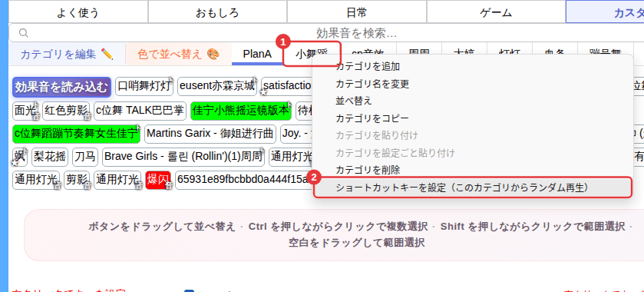Play the green c位舞蹈蹦节奏舞女生佳宁 sound
Viewport: 644px width, 292px height.
click(x=77, y=134)
